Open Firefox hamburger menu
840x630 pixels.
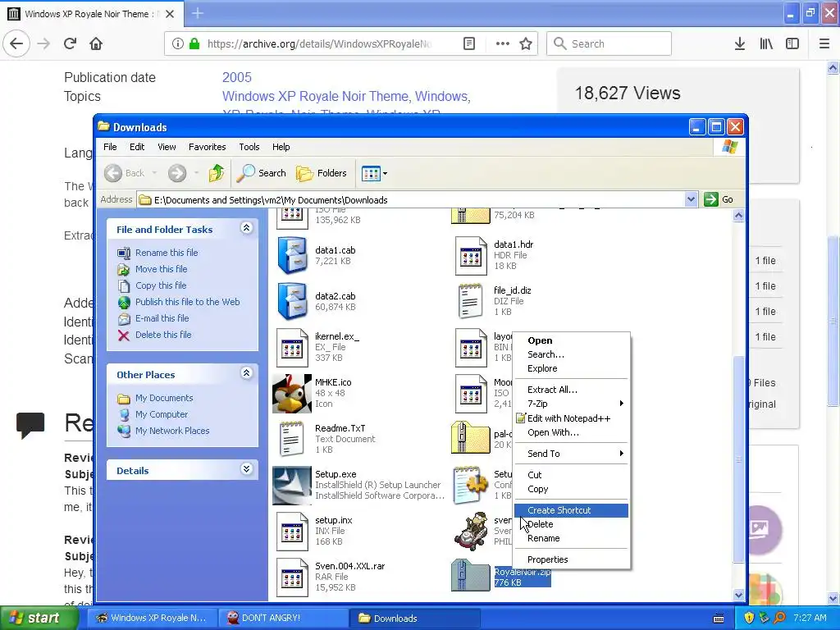tap(824, 43)
